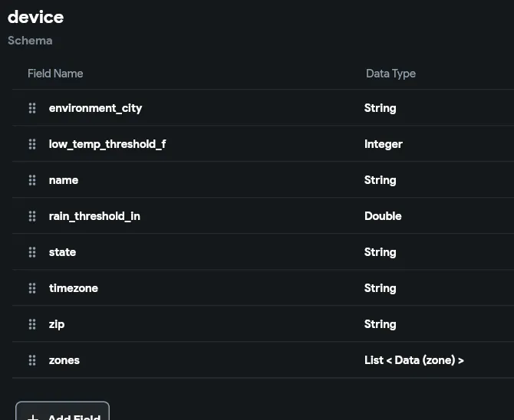Select the rain_threshold_in field name

[94, 216]
